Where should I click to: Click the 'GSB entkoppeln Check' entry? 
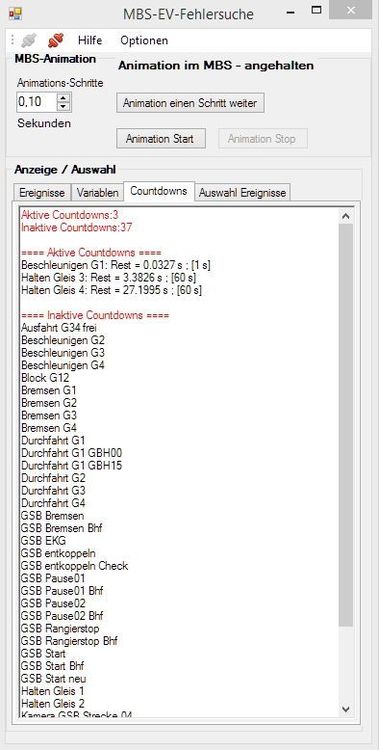(74, 565)
